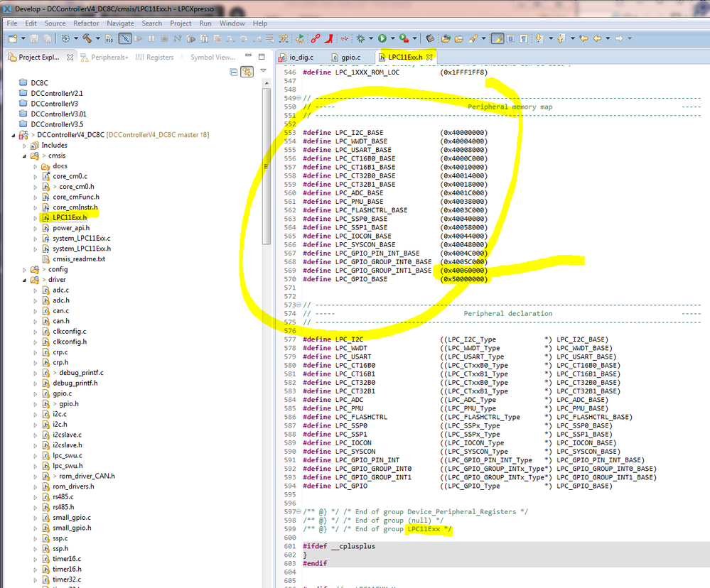Switch to the Peripherals+ view tab
710x588 pixels.
[104, 58]
